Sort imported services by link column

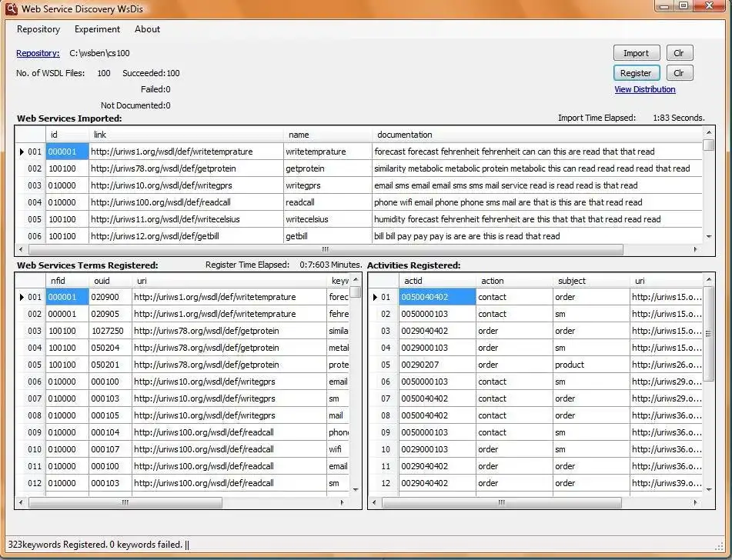coord(186,135)
